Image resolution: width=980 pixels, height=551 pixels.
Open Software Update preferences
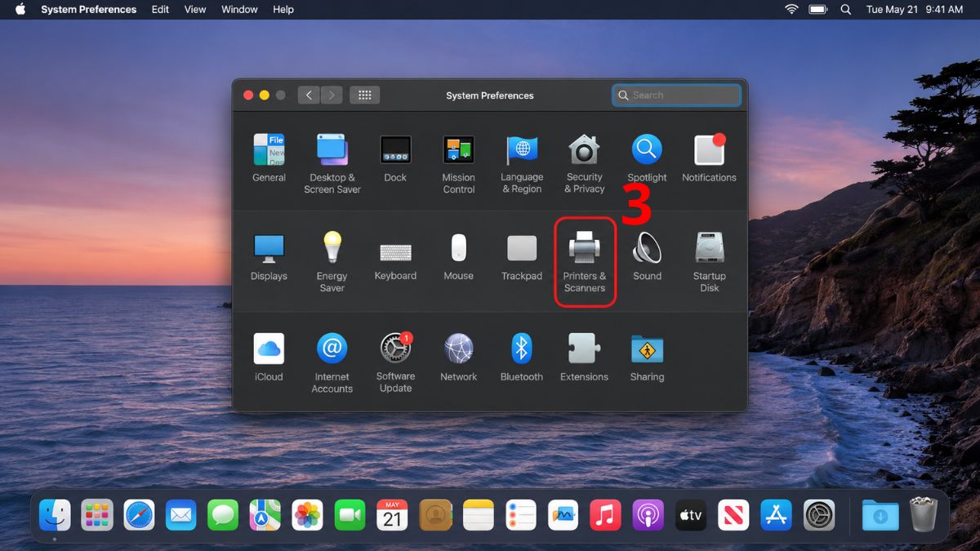(395, 363)
